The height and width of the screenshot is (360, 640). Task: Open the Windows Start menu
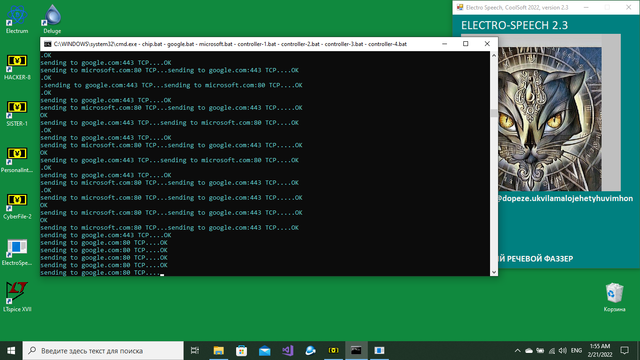tap(11, 351)
